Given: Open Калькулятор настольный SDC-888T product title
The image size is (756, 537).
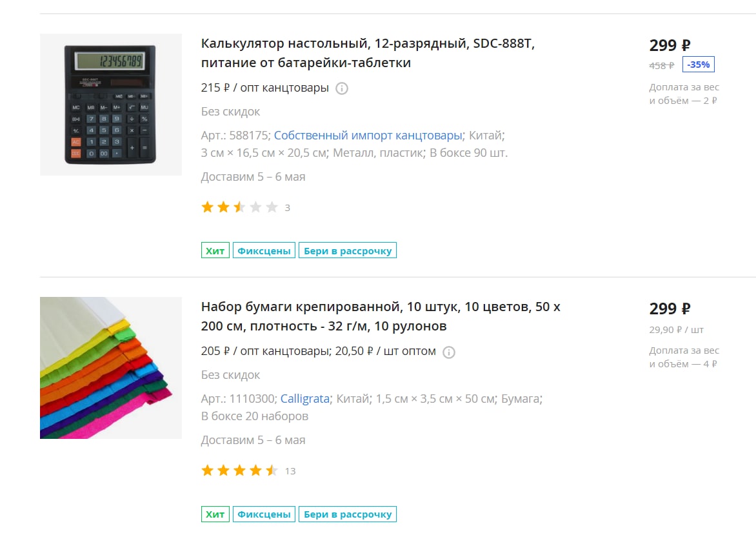Looking at the screenshot, I should coord(368,53).
